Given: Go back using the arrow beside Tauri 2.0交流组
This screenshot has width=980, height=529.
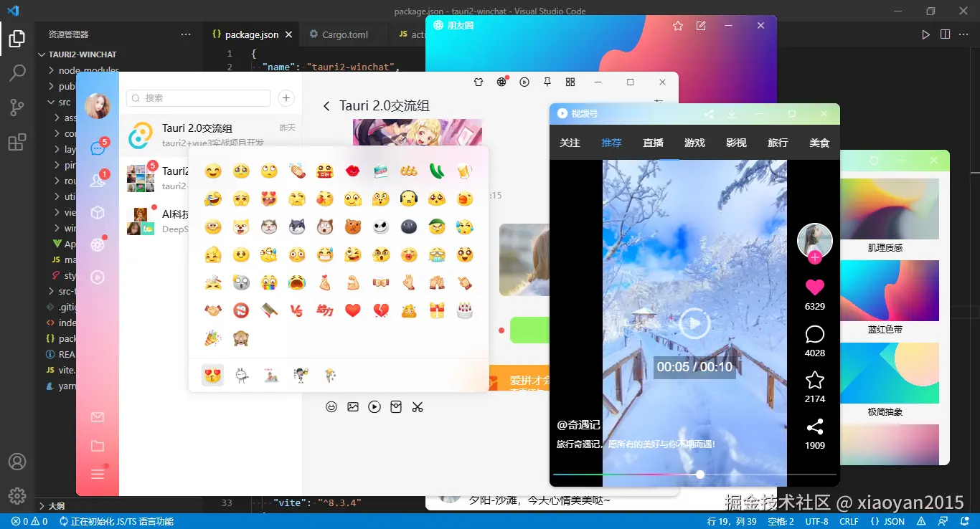Looking at the screenshot, I should 326,106.
